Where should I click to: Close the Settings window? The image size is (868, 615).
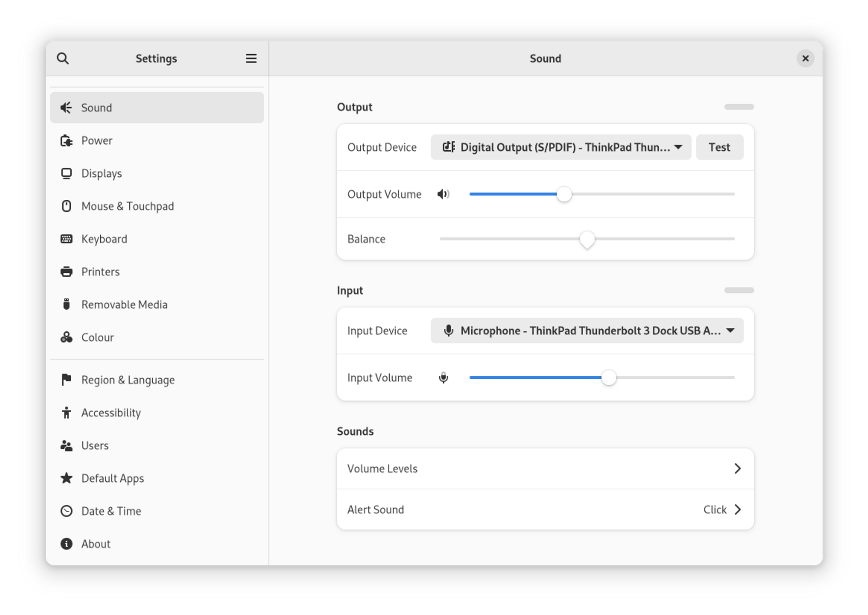[805, 58]
